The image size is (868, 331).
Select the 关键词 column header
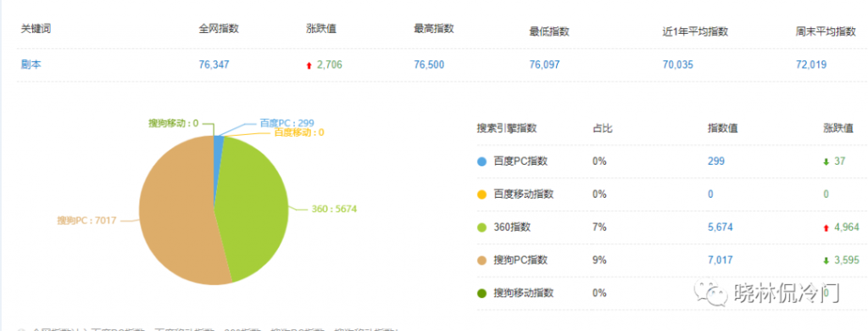[36, 29]
